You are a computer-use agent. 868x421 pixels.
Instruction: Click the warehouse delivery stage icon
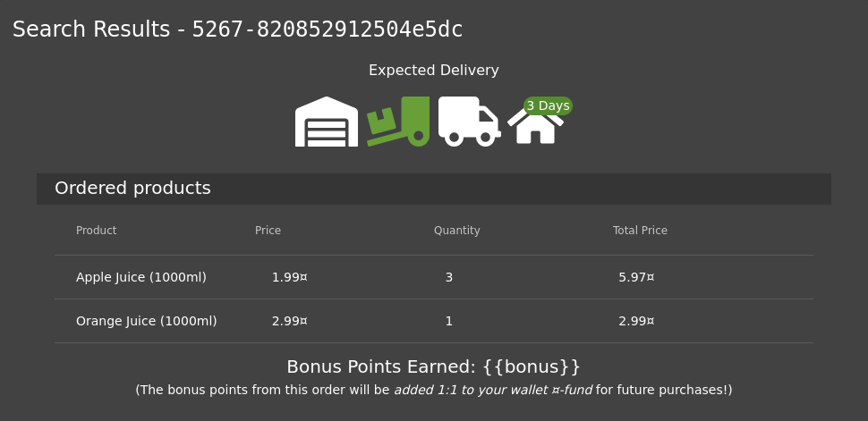point(327,122)
